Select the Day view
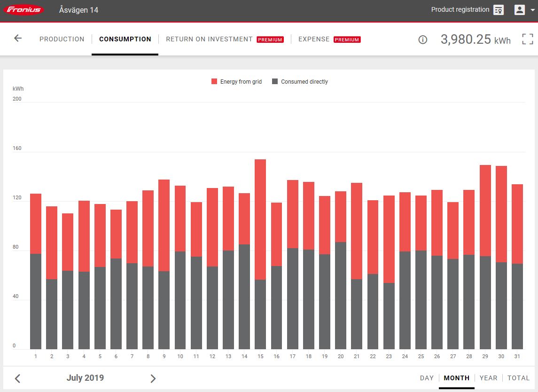 click(x=427, y=378)
